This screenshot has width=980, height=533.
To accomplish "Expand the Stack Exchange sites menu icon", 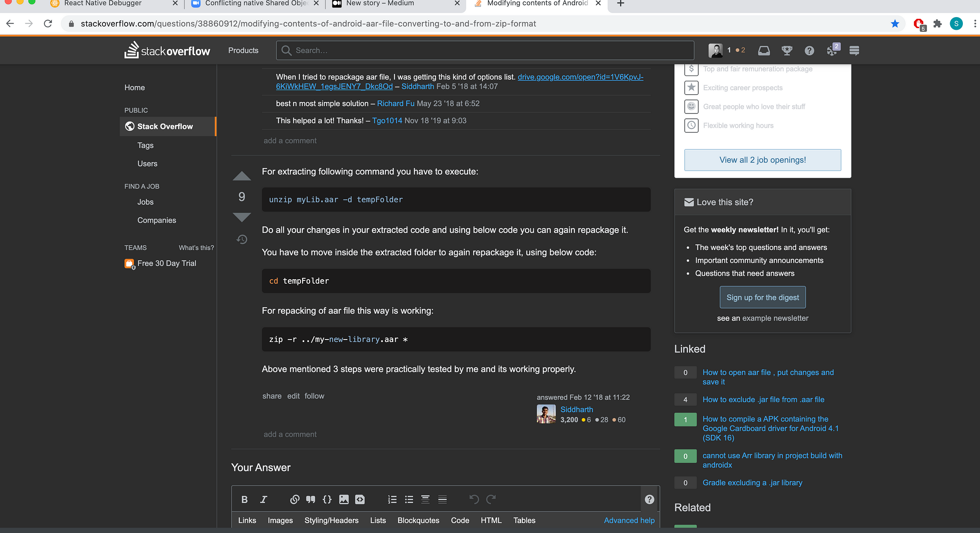I will pos(854,51).
